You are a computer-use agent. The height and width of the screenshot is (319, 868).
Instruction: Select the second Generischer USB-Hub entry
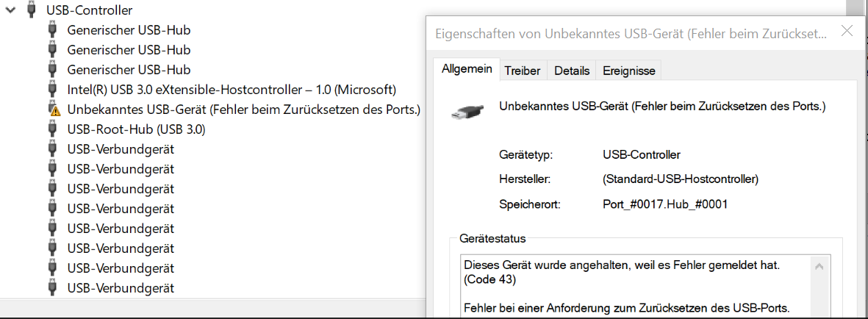click(129, 50)
